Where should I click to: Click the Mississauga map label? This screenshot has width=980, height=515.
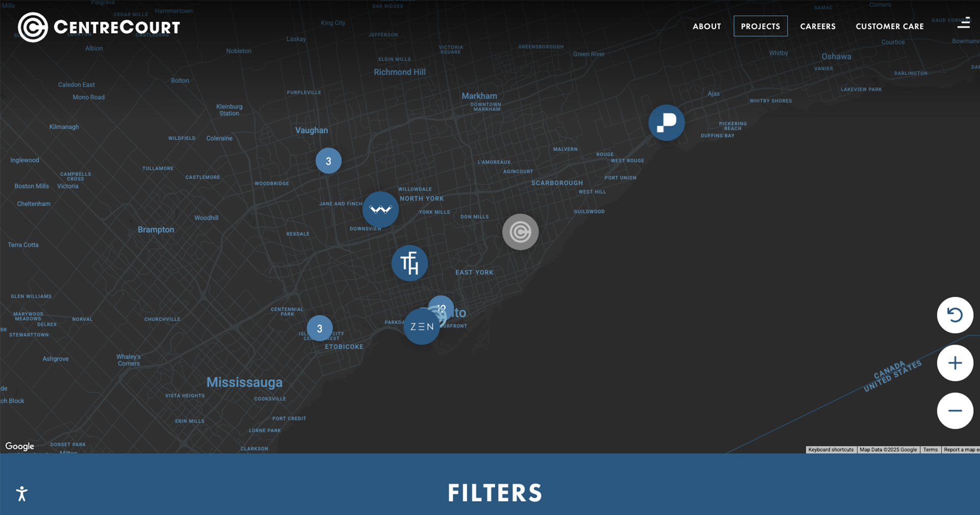[x=244, y=382]
